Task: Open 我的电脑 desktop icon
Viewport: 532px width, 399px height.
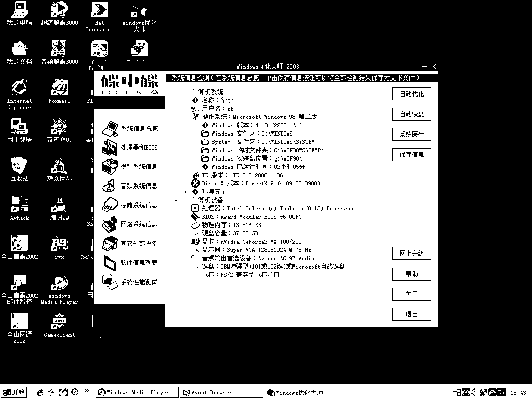Action: point(19,14)
